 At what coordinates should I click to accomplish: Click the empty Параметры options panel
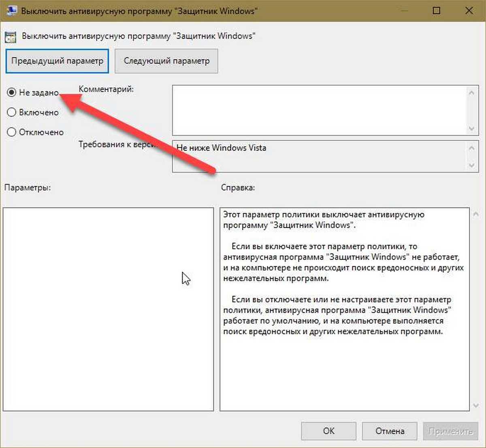point(108,309)
